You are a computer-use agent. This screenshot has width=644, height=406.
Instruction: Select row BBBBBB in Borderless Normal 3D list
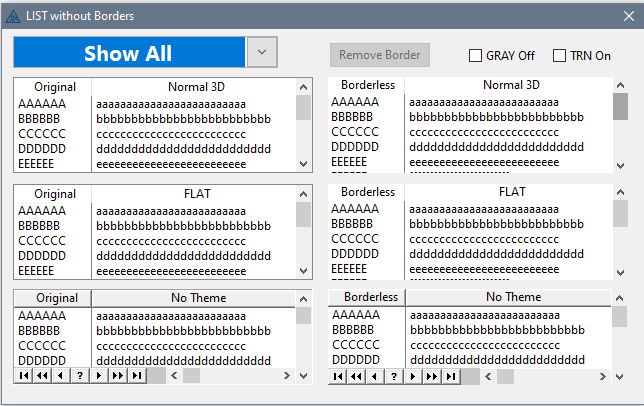click(351, 116)
